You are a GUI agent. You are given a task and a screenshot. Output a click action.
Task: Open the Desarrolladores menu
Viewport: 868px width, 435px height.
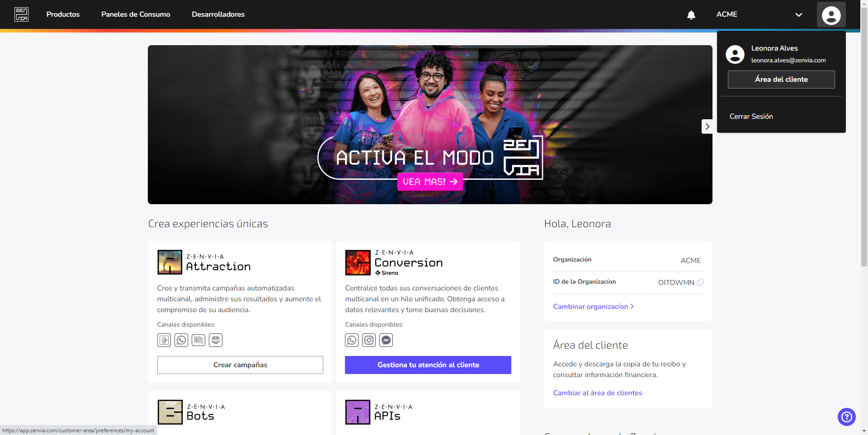point(218,14)
